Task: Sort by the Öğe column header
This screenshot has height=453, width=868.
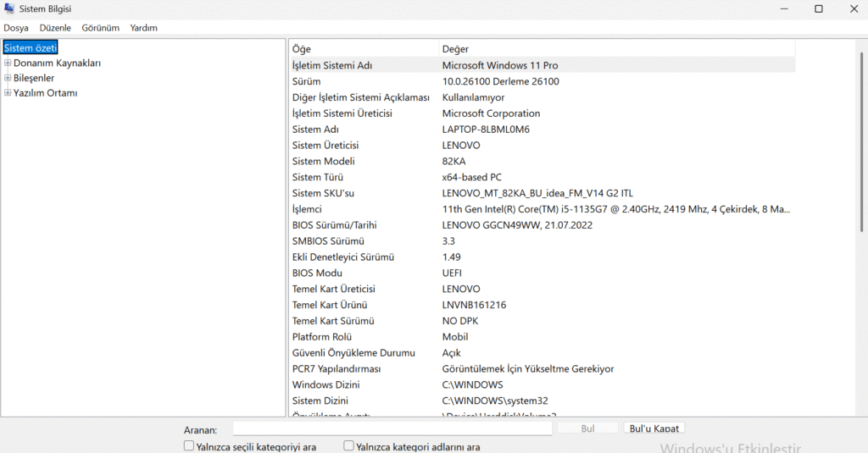Action: [x=363, y=49]
